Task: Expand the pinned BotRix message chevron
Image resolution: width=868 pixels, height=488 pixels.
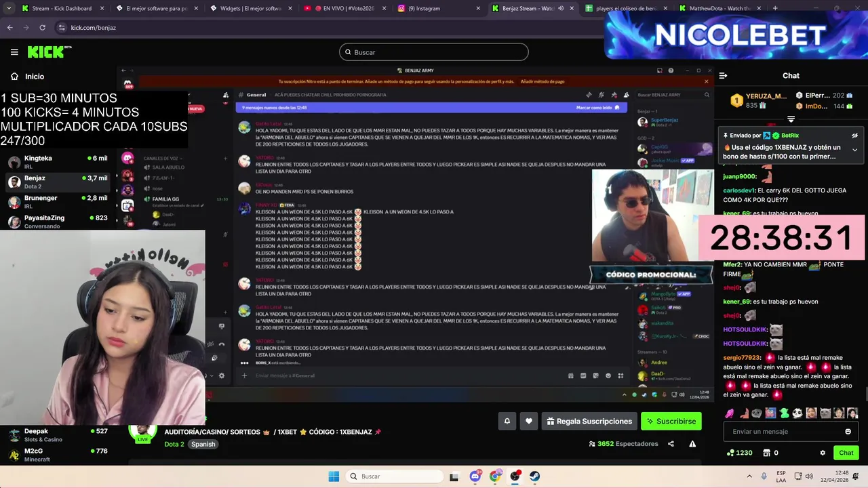Action: pyautogui.click(x=854, y=150)
